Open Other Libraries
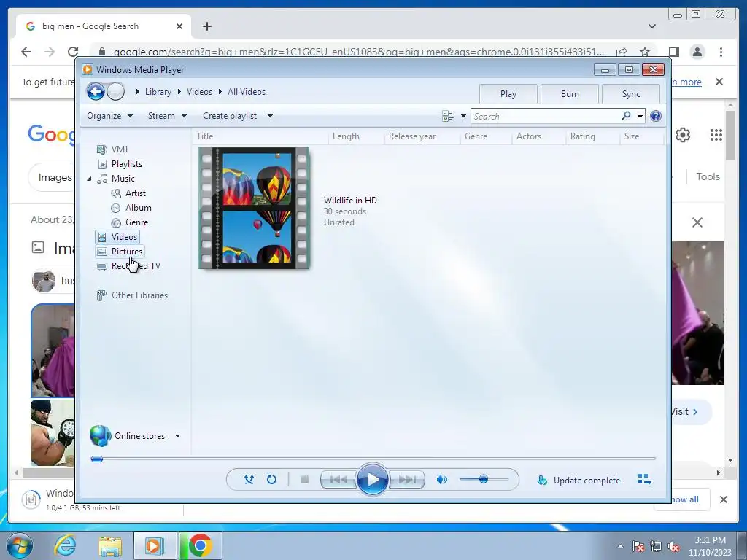 (x=132, y=295)
